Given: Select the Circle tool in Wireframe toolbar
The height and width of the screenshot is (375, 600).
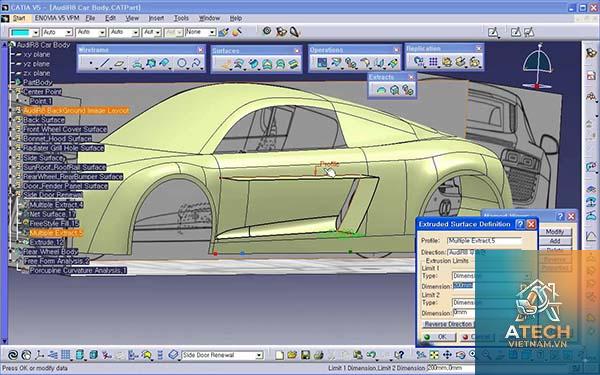Looking at the screenshot, I should pyautogui.click(x=182, y=63).
